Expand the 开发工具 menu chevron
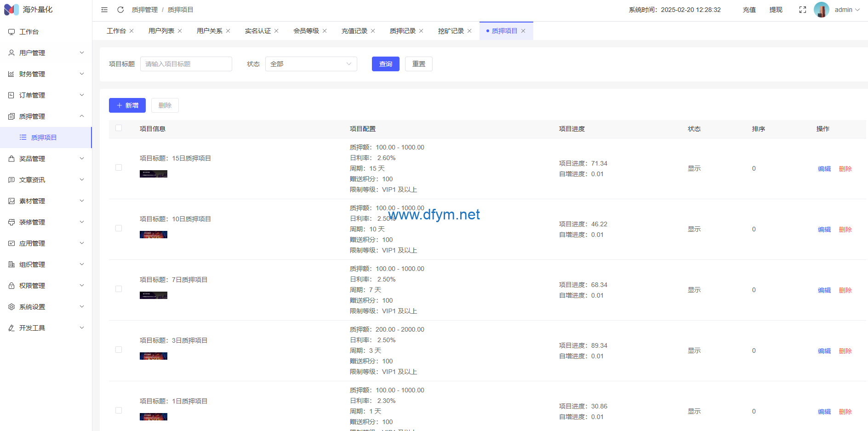Image resolution: width=868 pixels, height=431 pixels. click(82, 328)
